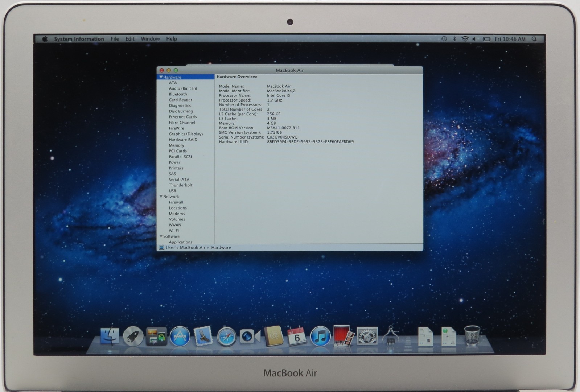Open FaceTime camera icon in Dock

250,337
